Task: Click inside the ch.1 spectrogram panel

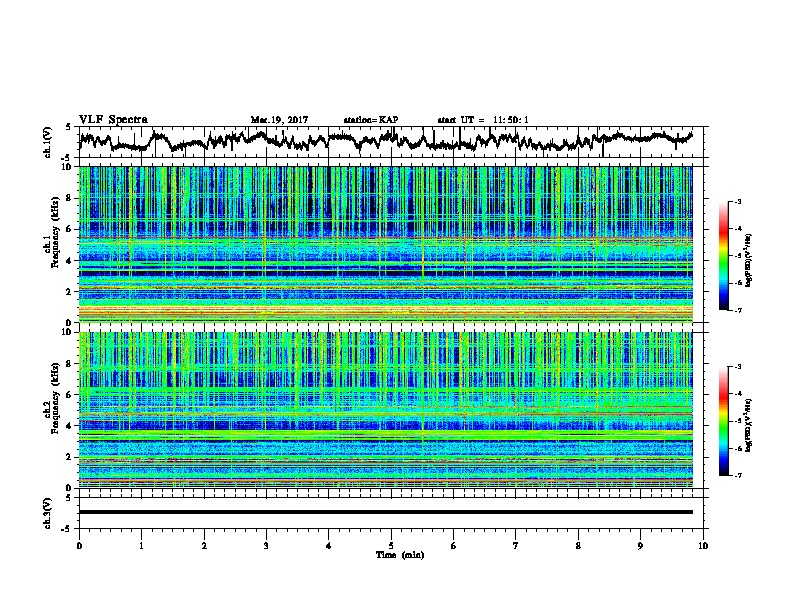Action: [385, 244]
